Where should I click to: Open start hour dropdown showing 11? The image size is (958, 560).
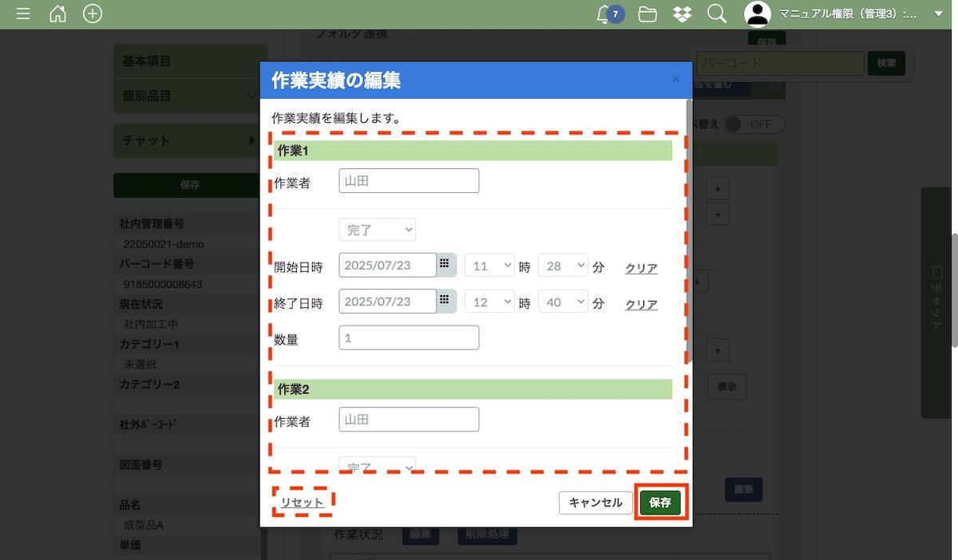(x=489, y=266)
